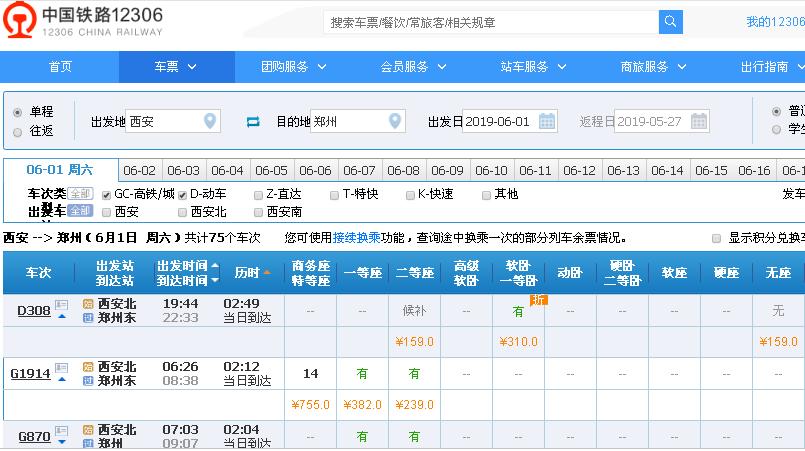Open the departure station location pin
The width and height of the screenshot is (805, 451).
[x=209, y=121]
